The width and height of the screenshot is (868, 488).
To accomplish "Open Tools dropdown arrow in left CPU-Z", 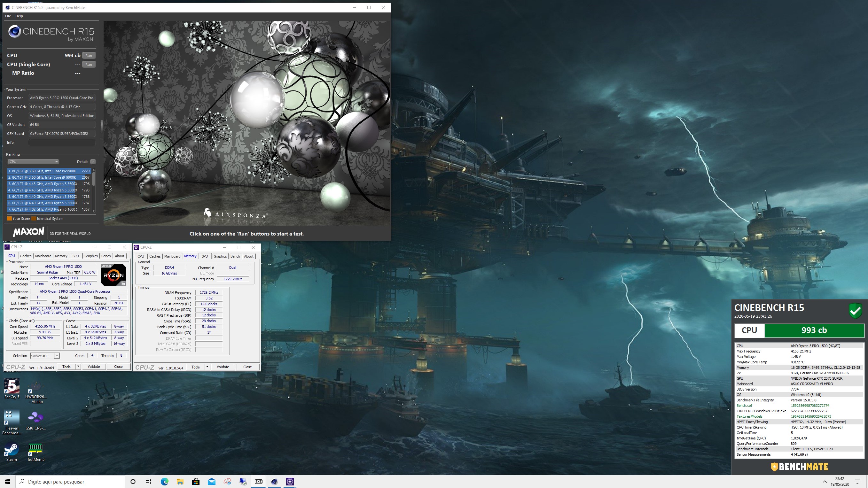I will point(78,367).
